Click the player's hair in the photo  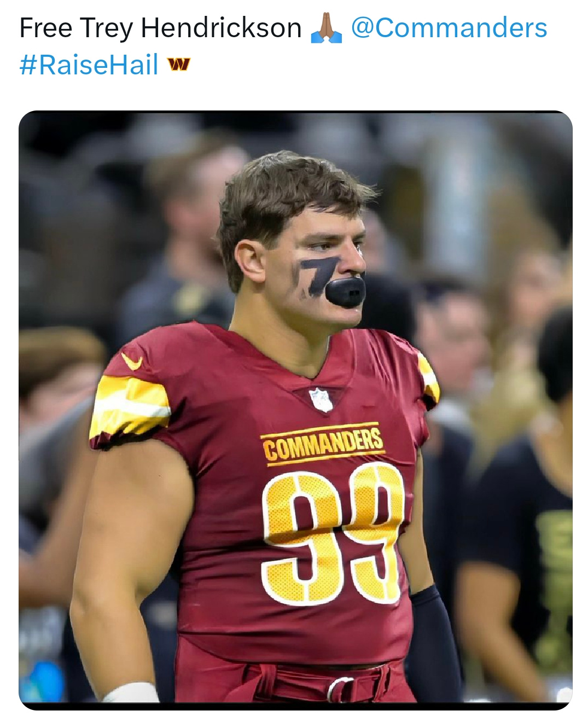click(289, 197)
